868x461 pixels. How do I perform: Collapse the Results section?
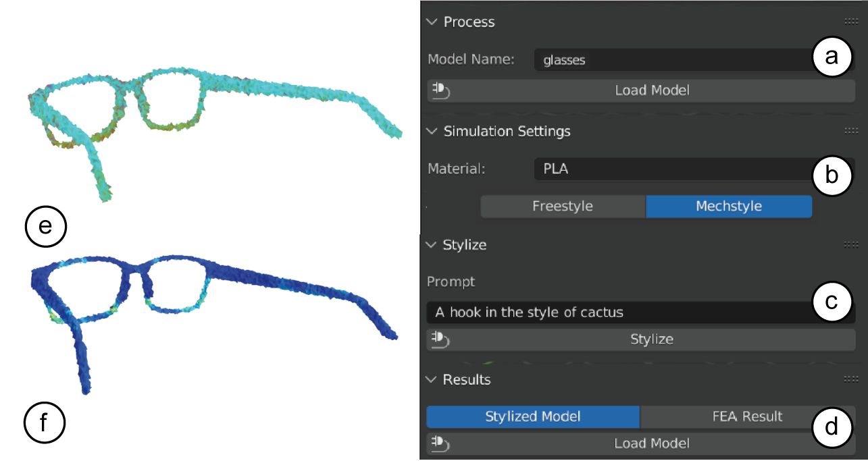tap(432, 379)
